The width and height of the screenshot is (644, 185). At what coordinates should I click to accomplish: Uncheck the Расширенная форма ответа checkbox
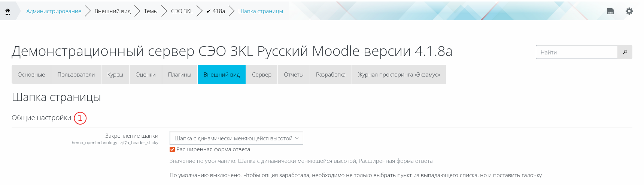(172, 149)
